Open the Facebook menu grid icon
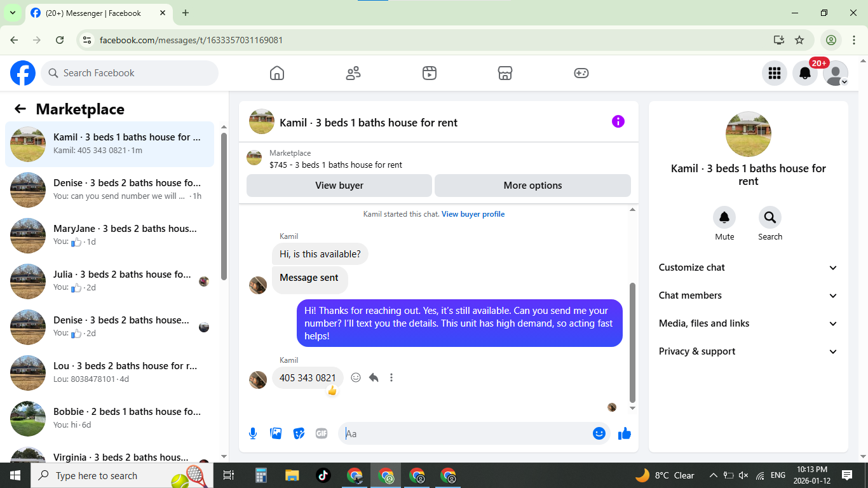 775,73
